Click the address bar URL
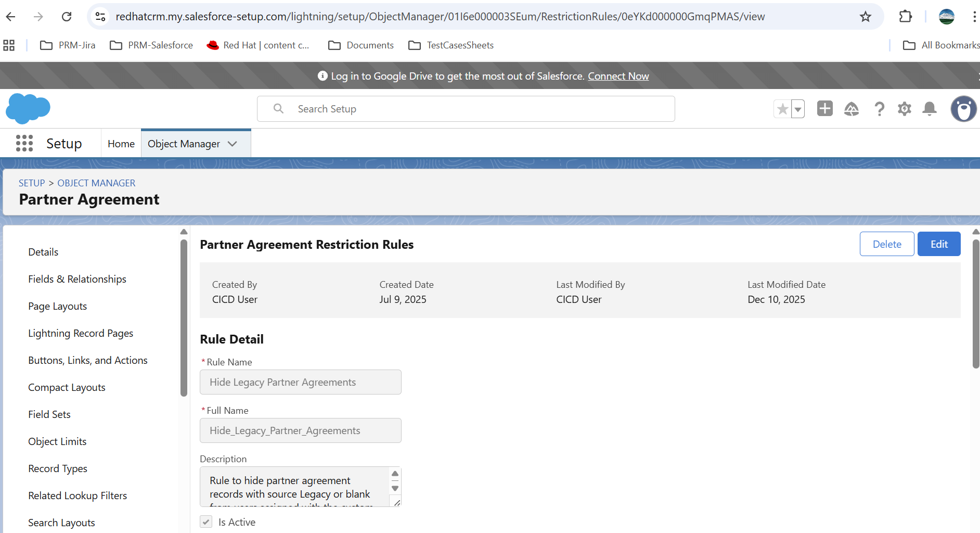This screenshot has width=980, height=533. pyautogui.click(x=440, y=17)
